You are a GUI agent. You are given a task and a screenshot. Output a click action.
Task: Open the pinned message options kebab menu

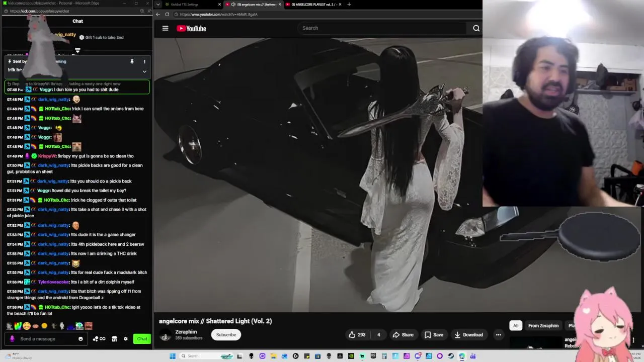(144, 62)
